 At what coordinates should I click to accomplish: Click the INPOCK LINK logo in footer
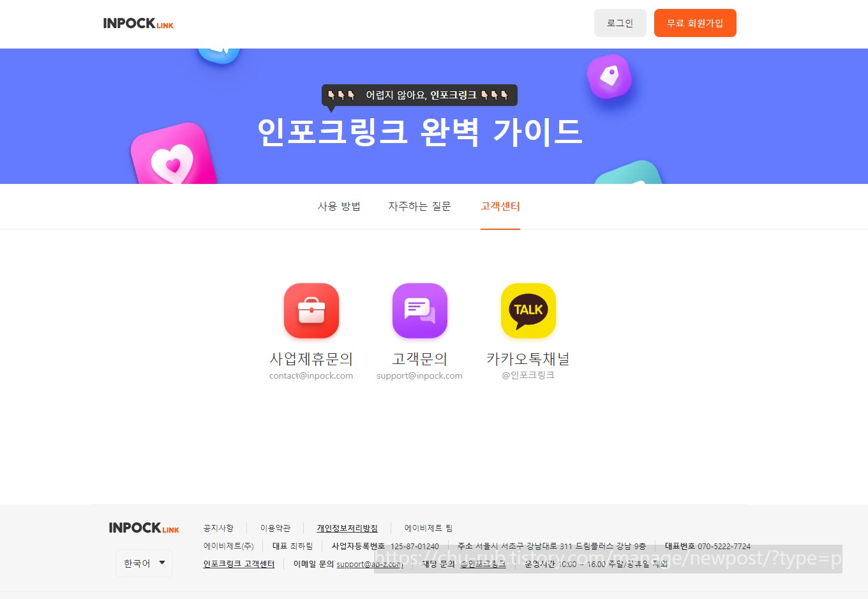[144, 528]
